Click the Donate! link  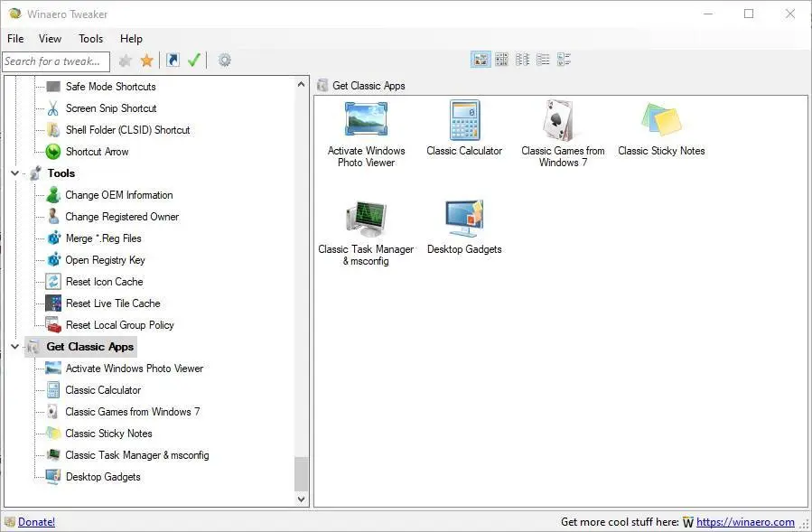pyautogui.click(x=36, y=522)
